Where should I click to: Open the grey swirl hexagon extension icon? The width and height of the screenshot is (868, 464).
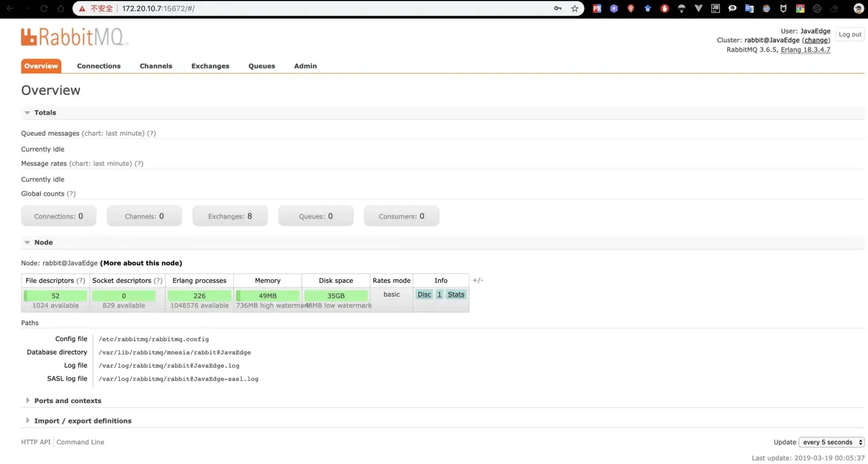tap(817, 9)
